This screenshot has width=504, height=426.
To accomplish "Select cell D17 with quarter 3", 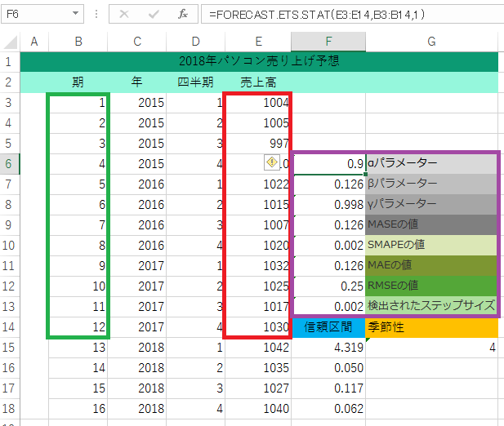I will coord(195,388).
